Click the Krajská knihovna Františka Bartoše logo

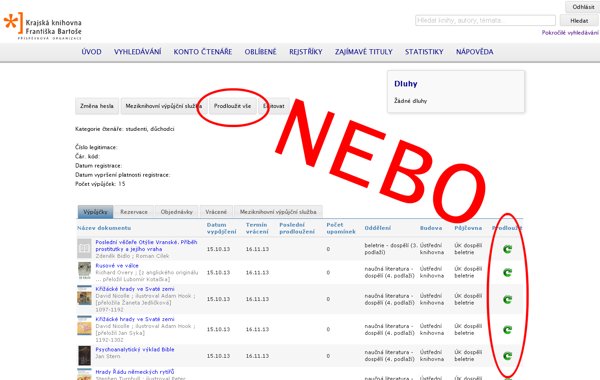(x=42, y=26)
